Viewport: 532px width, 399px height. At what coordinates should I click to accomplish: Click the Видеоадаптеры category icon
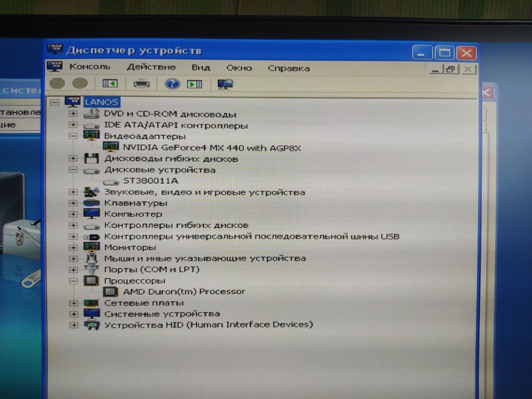91,135
